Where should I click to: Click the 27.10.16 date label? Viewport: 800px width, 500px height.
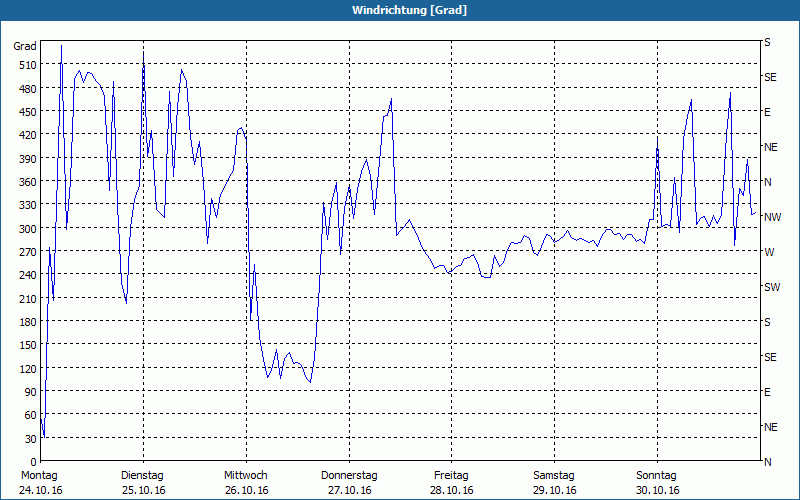[349, 490]
